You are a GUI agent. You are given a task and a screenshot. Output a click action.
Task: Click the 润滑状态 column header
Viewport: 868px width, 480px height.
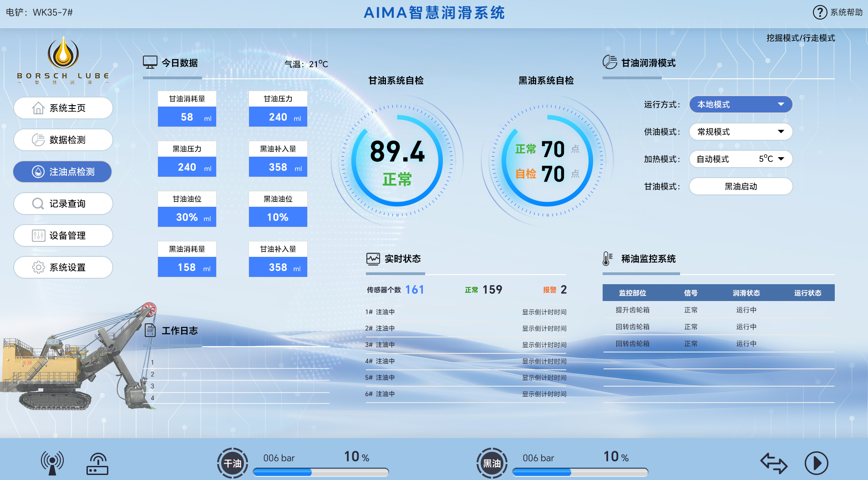[746, 293]
